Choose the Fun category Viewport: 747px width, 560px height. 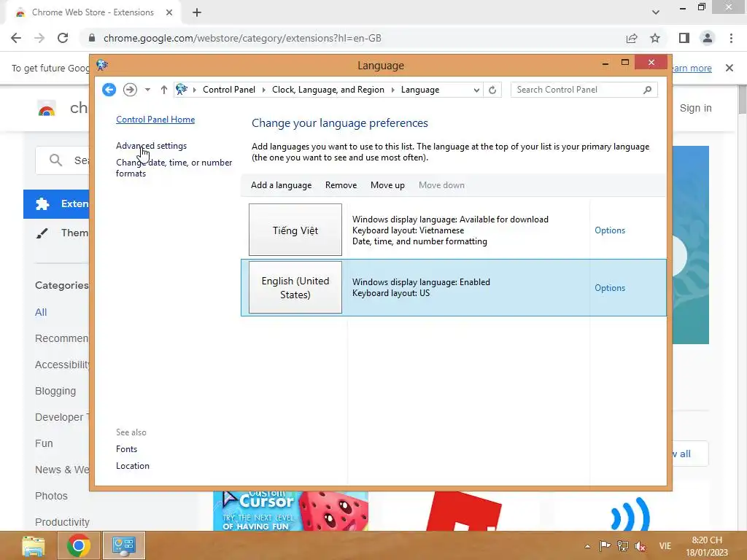(44, 443)
